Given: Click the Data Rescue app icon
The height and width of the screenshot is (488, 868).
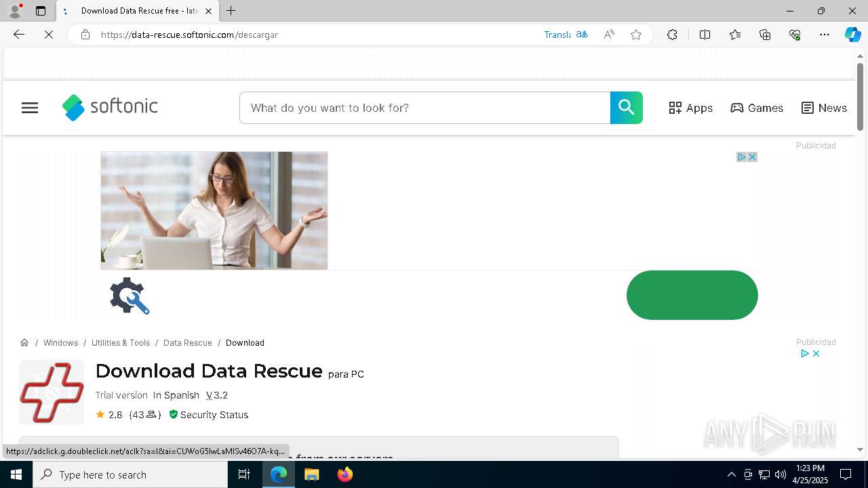Looking at the screenshot, I should click(52, 392).
